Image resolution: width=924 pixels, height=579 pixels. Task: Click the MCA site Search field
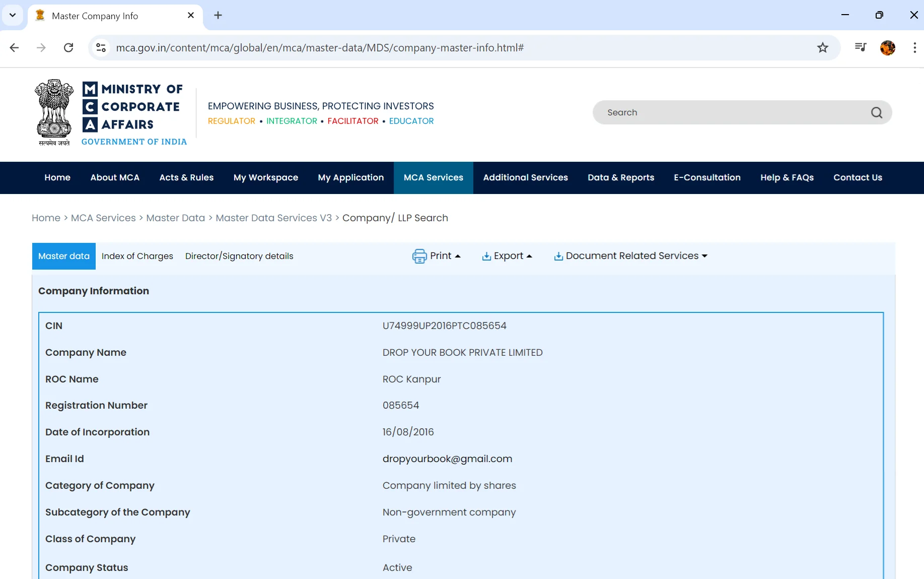point(742,112)
